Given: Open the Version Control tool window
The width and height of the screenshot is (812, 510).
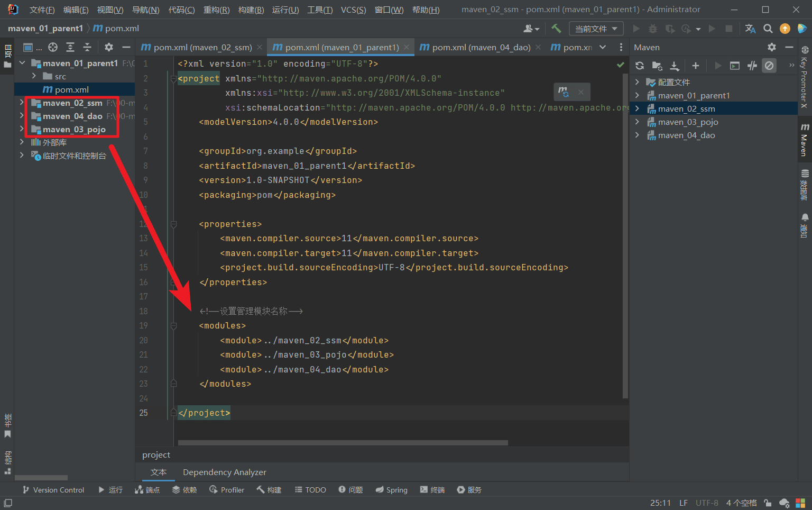Looking at the screenshot, I should (53, 490).
